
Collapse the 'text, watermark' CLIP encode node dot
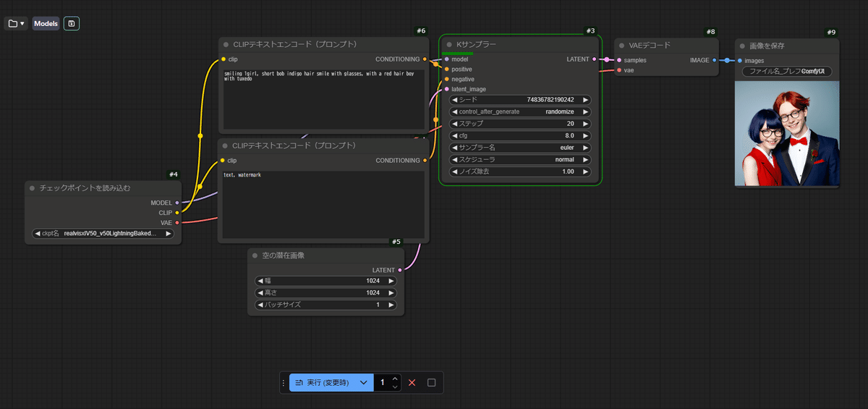coord(226,146)
